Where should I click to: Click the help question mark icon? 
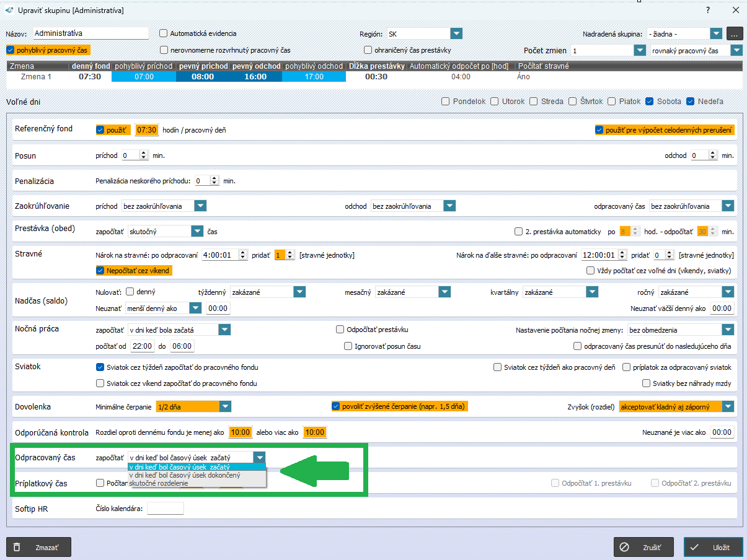(708, 10)
